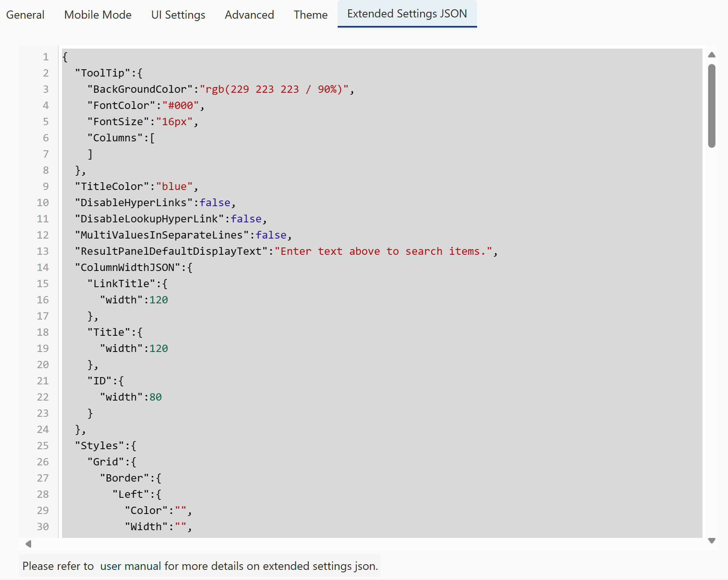This screenshot has height=580, width=728.
Task: Click the false value of DisableLookupHyperLink
Action: (x=246, y=219)
